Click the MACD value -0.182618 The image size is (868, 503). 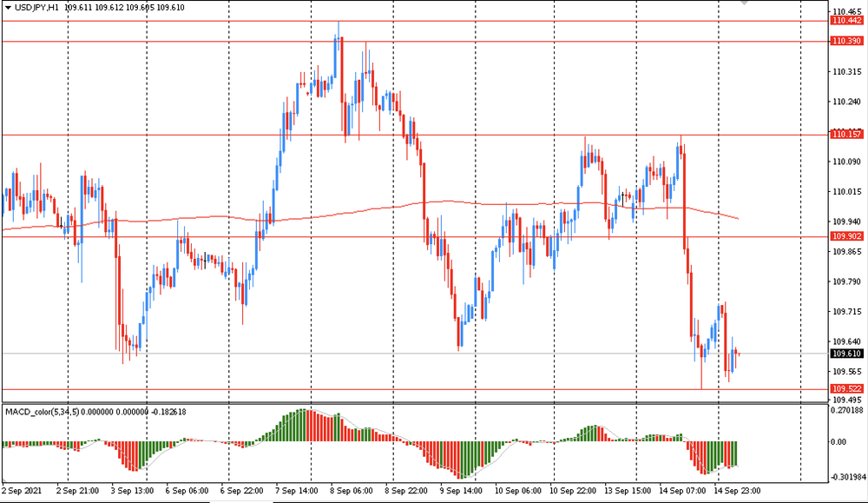click(x=168, y=412)
